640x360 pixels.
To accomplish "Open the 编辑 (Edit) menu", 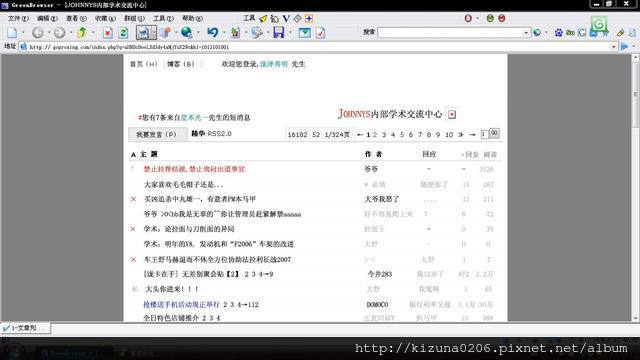I will point(47,18).
